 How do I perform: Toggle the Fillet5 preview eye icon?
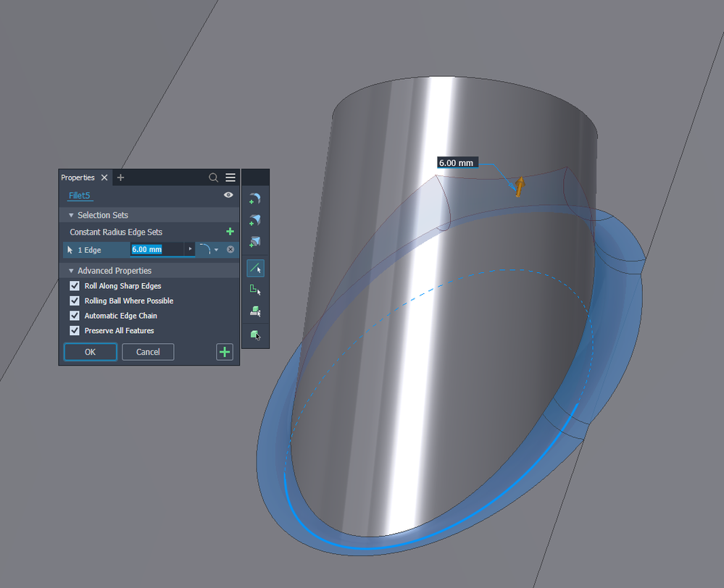tap(228, 195)
